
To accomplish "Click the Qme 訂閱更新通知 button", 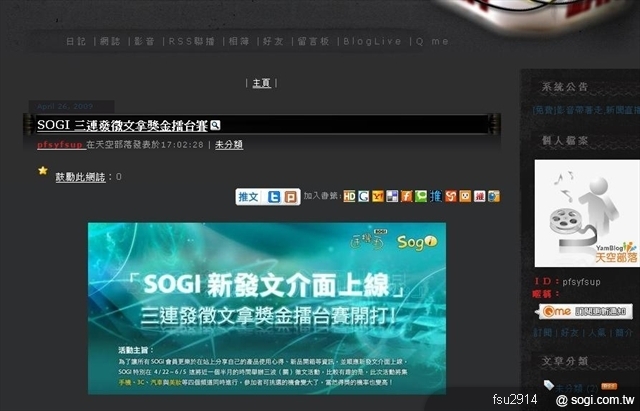I will point(584,311).
